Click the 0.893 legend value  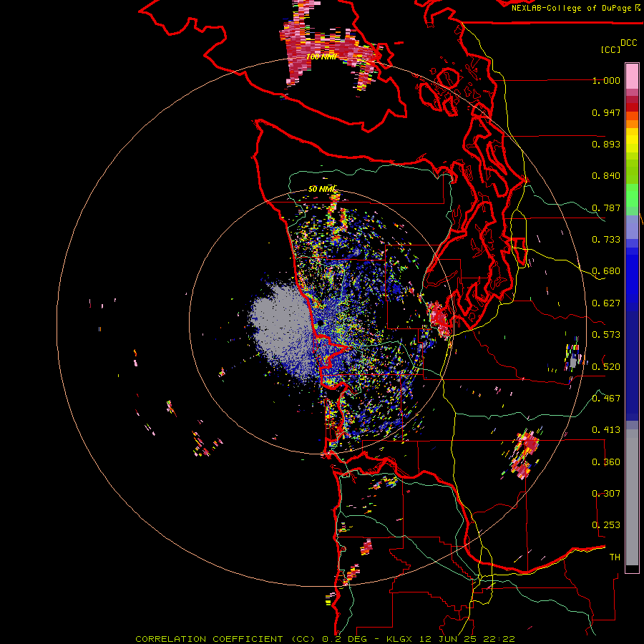pos(606,144)
